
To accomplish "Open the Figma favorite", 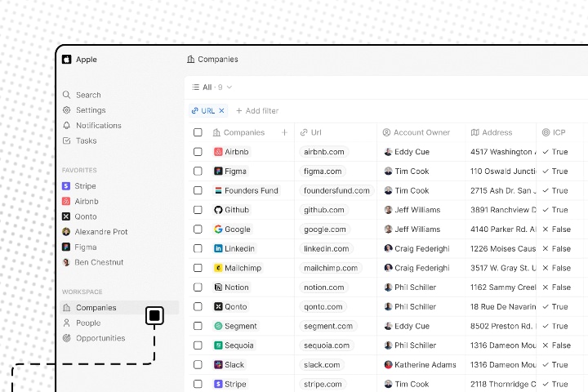I will click(x=79, y=247).
